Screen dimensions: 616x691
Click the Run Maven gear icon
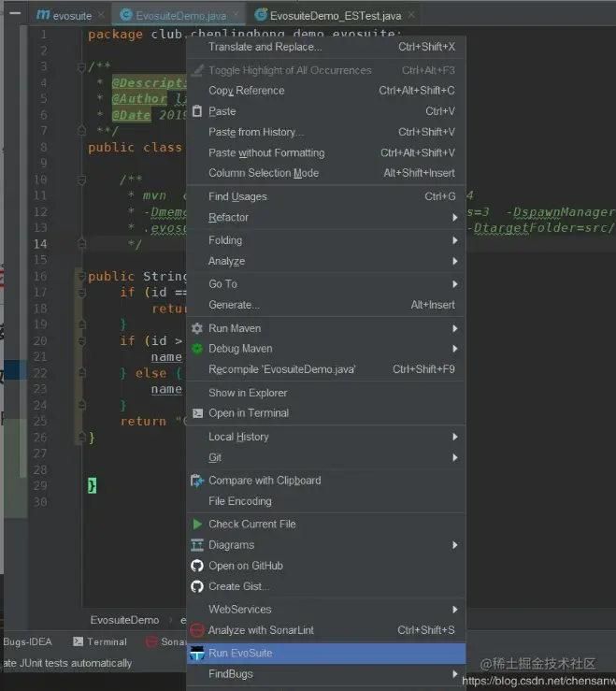pos(197,328)
